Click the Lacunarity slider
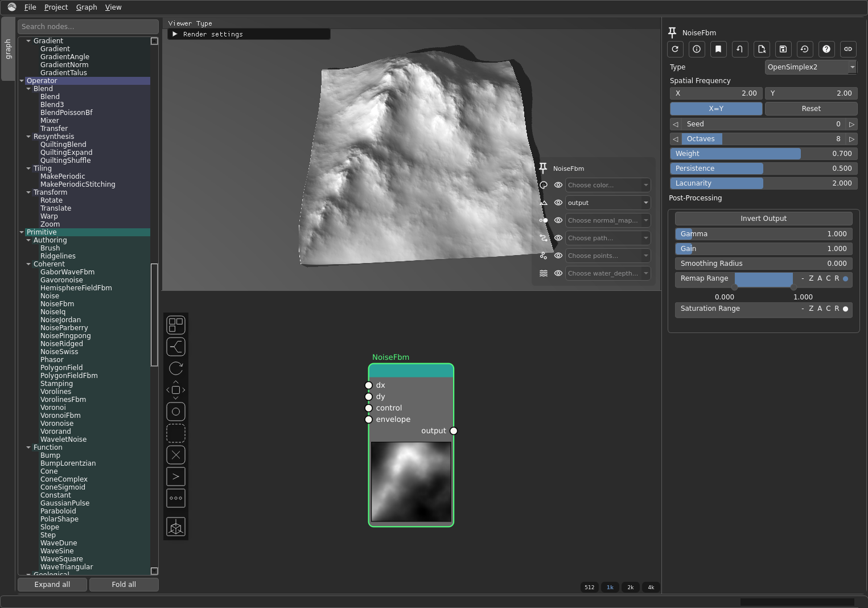Image resolution: width=868 pixels, height=608 pixels. pos(763,183)
